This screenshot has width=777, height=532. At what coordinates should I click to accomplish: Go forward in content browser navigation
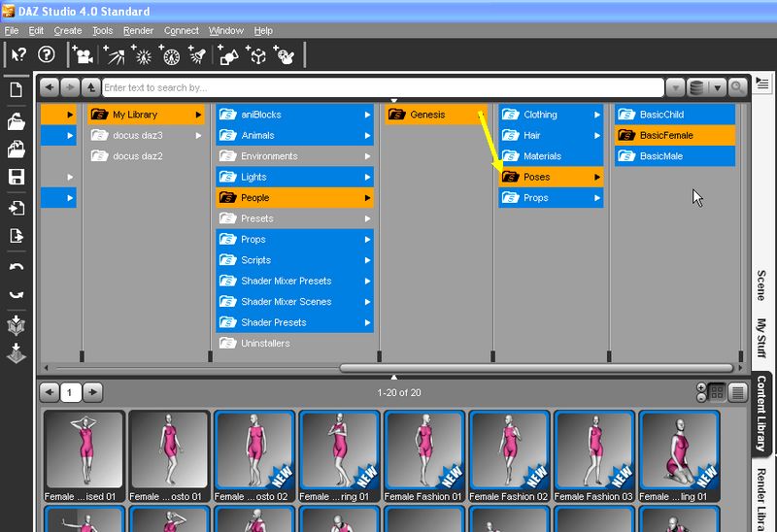coord(70,87)
